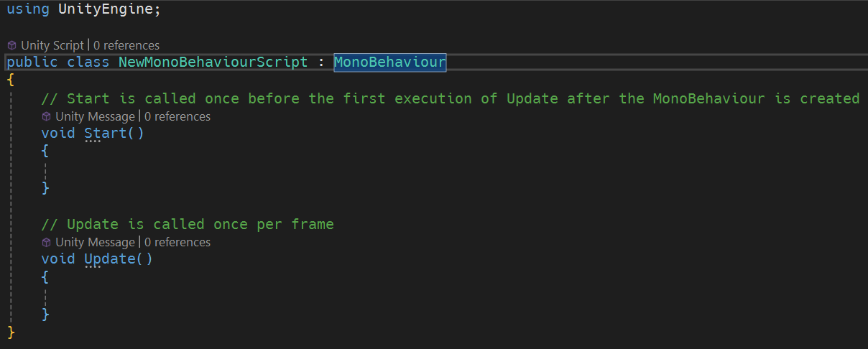Viewport: 868px width, 349px height.
Task: Click the Unity Message cube icon above Update
Action: 46,242
